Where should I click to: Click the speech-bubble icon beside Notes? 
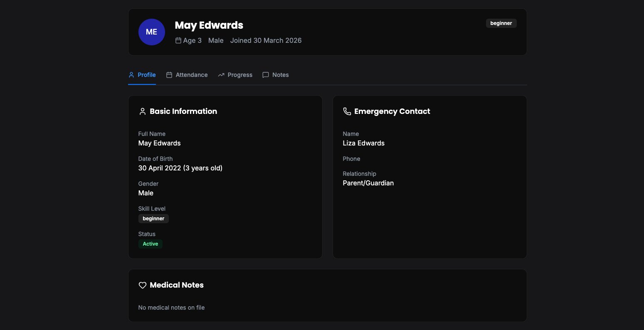coord(266,75)
